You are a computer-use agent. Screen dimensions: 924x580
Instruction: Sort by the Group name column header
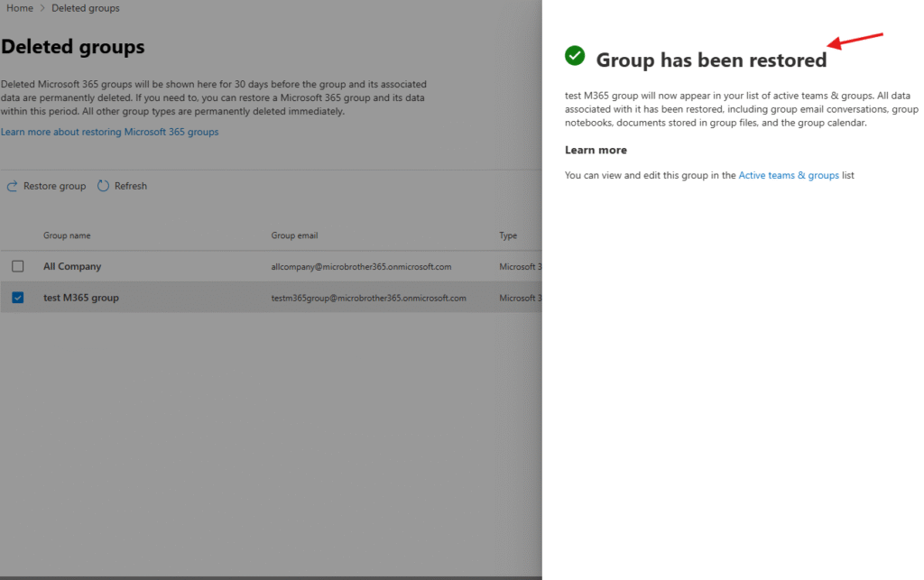tap(67, 235)
